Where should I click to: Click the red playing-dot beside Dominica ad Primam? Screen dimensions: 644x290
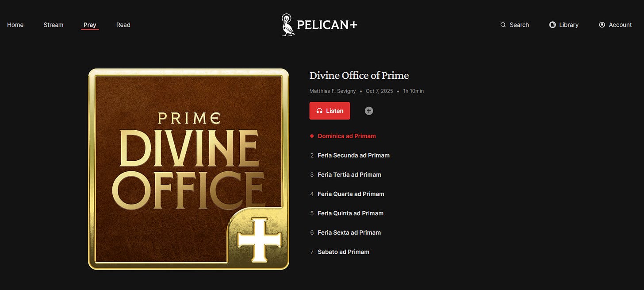click(x=312, y=136)
